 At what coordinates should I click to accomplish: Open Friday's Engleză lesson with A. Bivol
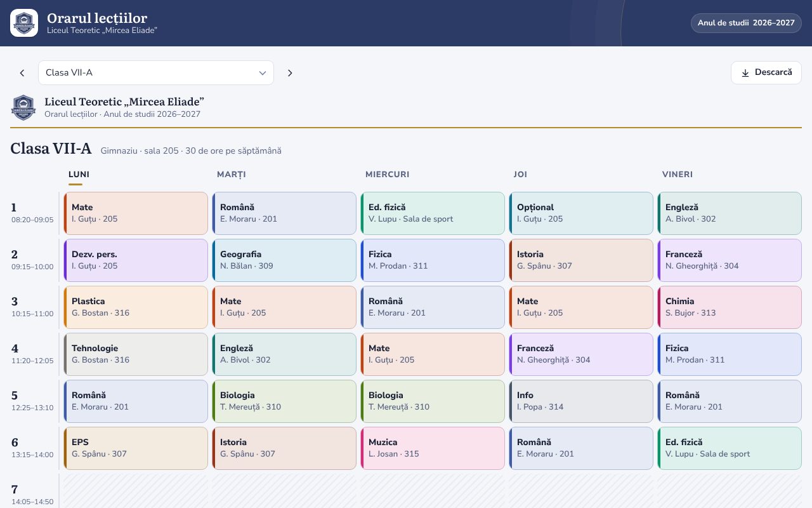(x=730, y=213)
